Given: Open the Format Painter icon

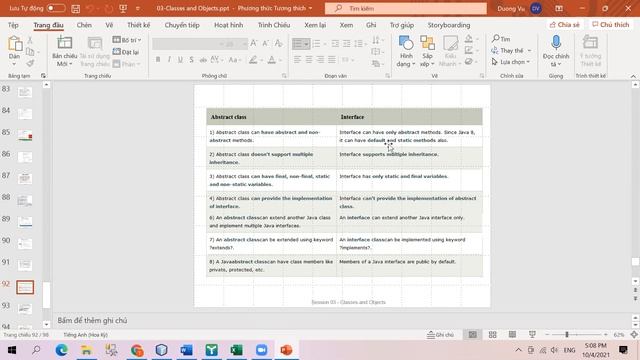Looking at the screenshot, I should pyautogui.click(x=30, y=63).
